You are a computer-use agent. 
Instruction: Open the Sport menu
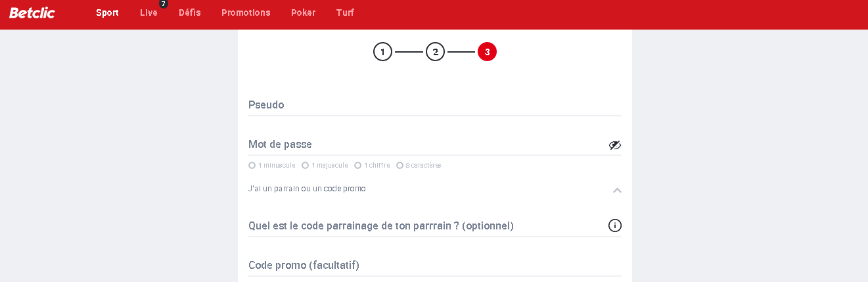click(x=107, y=12)
